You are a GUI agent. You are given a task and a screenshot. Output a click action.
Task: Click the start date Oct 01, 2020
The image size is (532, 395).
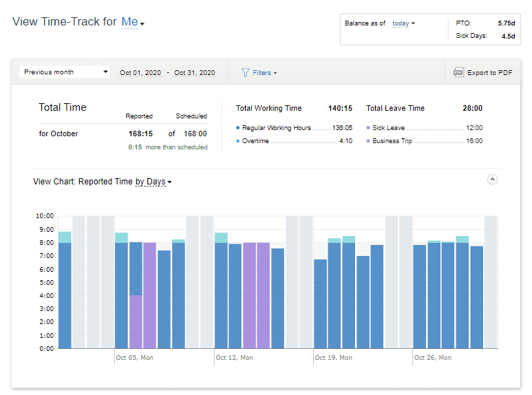(x=140, y=73)
